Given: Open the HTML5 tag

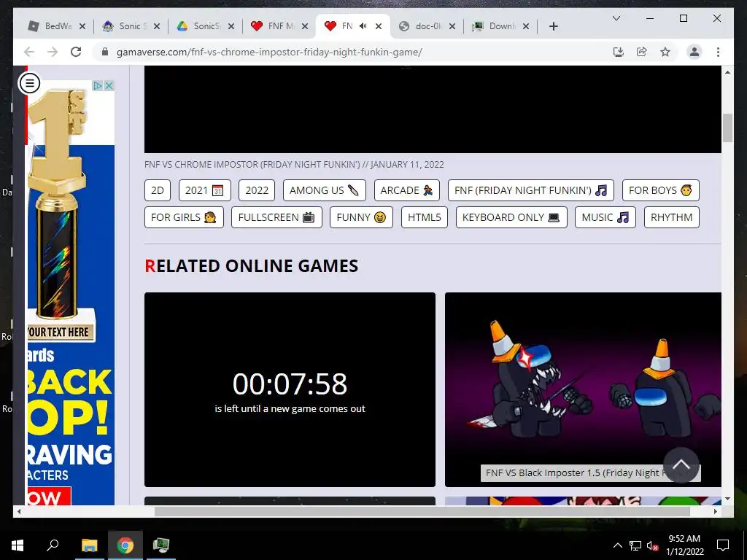Looking at the screenshot, I should click(x=425, y=217).
